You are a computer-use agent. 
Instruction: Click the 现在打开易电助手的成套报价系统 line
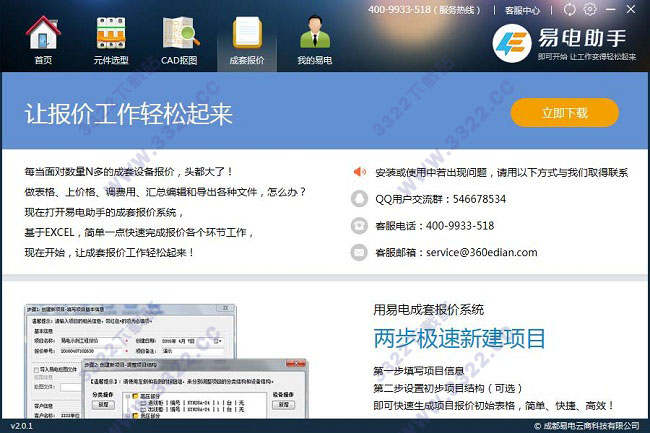[104, 213]
